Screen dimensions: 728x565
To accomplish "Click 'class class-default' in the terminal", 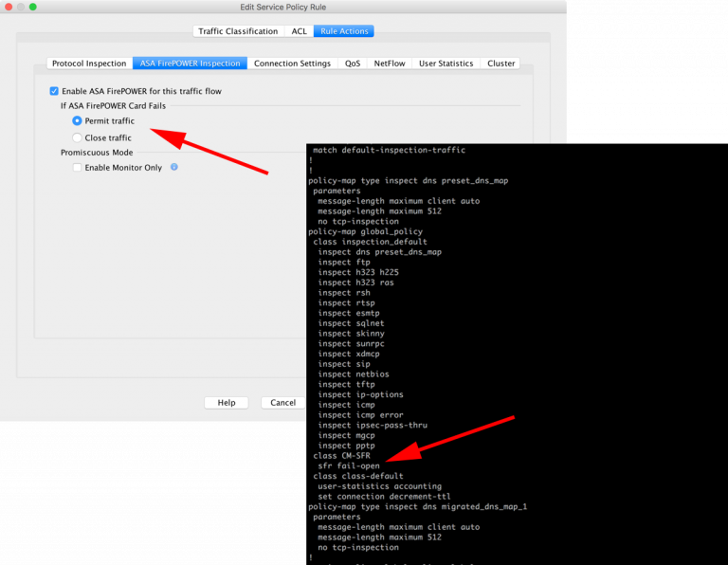I will pos(358,476).
